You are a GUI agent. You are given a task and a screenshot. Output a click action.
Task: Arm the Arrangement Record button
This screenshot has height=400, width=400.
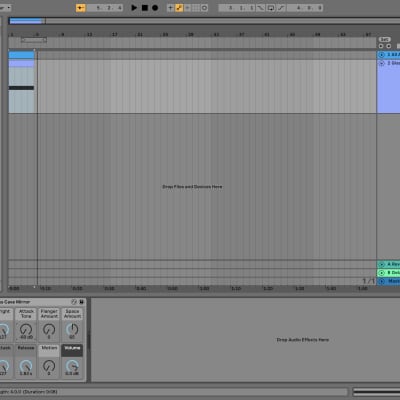[155, 8]
